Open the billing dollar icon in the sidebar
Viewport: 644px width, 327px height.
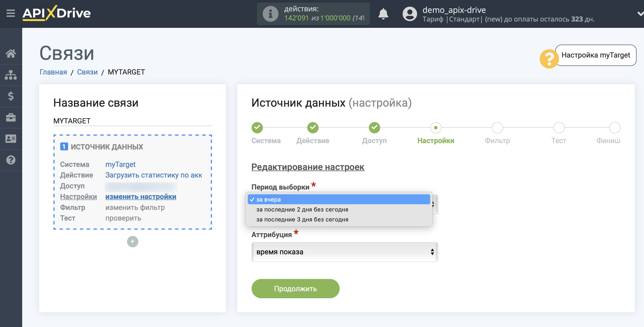coord(11,96)
